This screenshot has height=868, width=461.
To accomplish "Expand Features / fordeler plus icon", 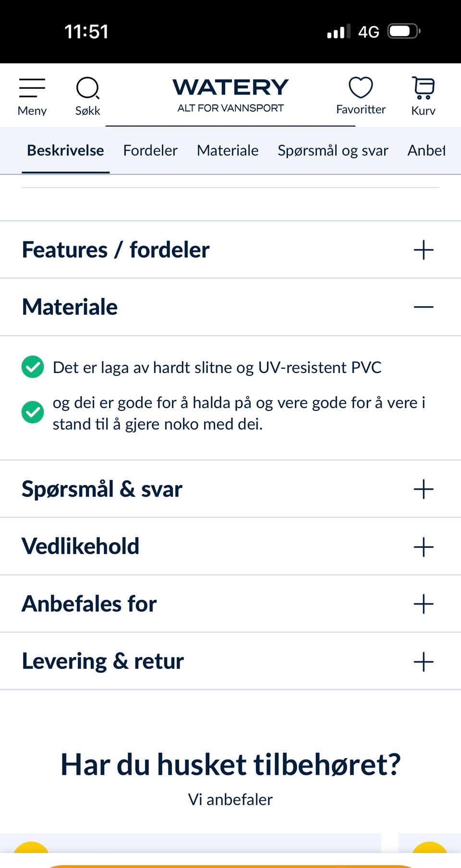I will coord(424,250).
